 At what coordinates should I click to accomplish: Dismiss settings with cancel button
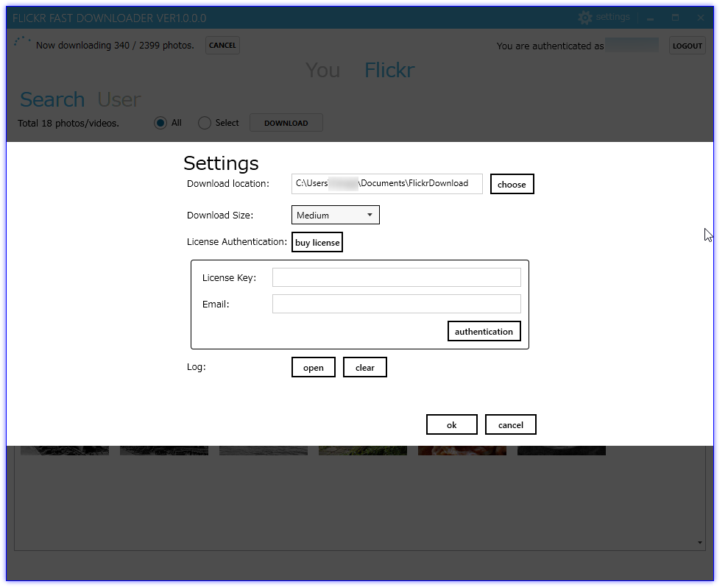[511, 425]
